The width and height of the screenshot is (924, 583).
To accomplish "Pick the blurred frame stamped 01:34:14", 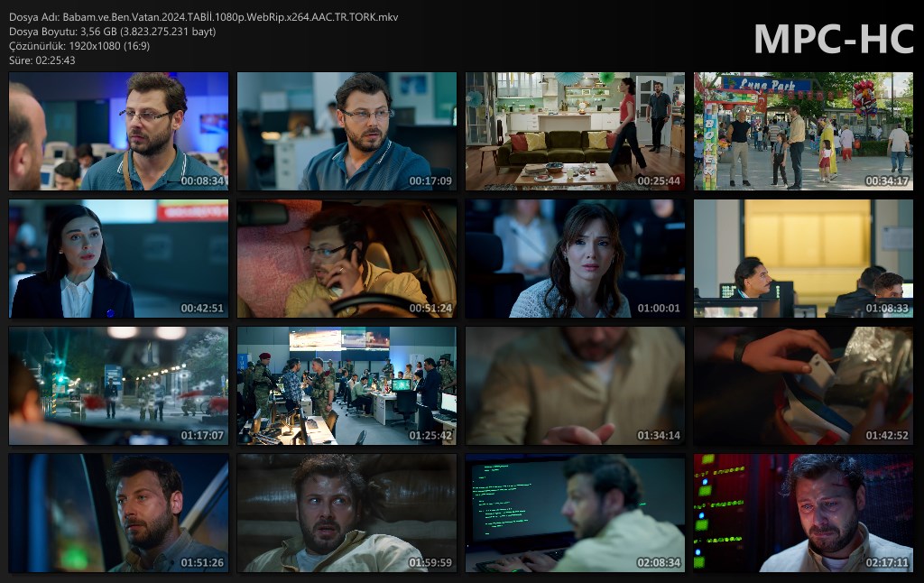I will pyautogui.click(x=575, y=386).
